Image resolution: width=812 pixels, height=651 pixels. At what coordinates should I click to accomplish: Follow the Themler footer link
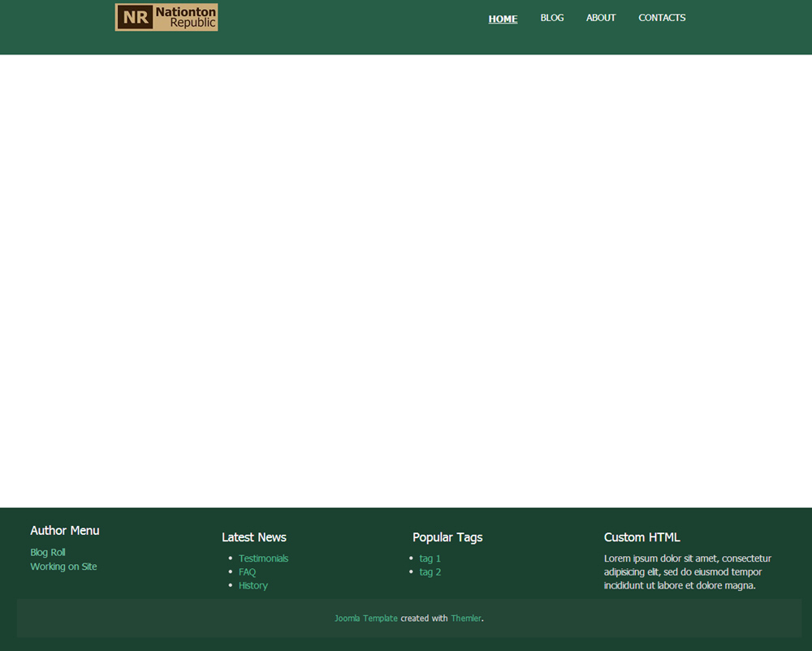466,619
